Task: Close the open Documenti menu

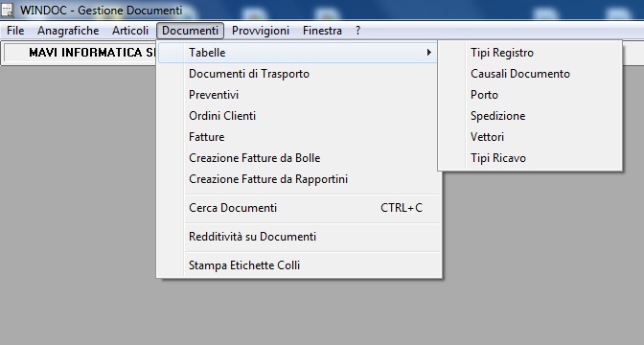Action: pos(190,31)
